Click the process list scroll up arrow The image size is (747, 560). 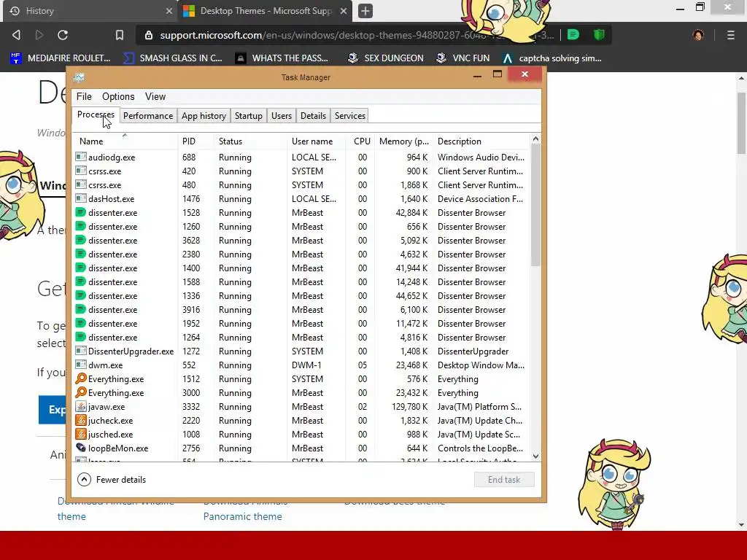535,139
